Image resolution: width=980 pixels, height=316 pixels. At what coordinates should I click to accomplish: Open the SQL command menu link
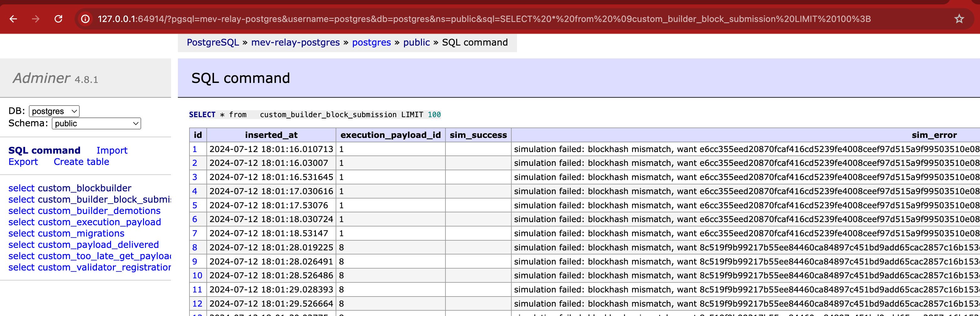coord(44,150)
